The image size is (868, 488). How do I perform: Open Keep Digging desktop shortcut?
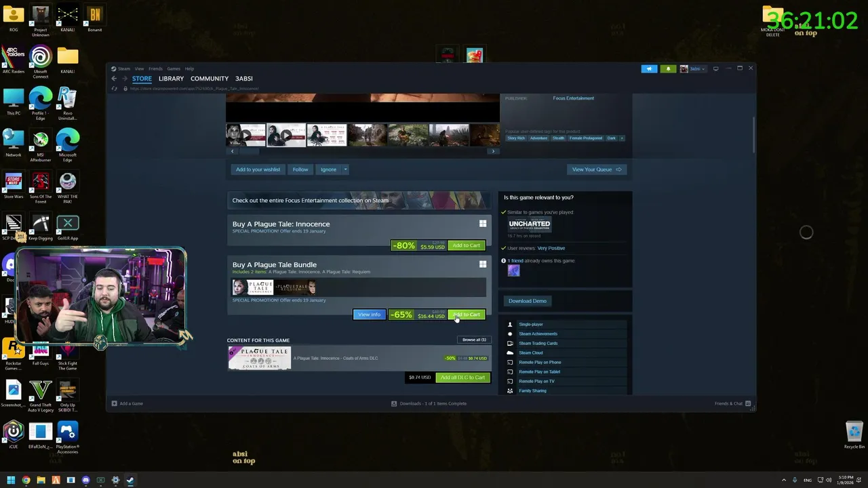tap(40, 227)
